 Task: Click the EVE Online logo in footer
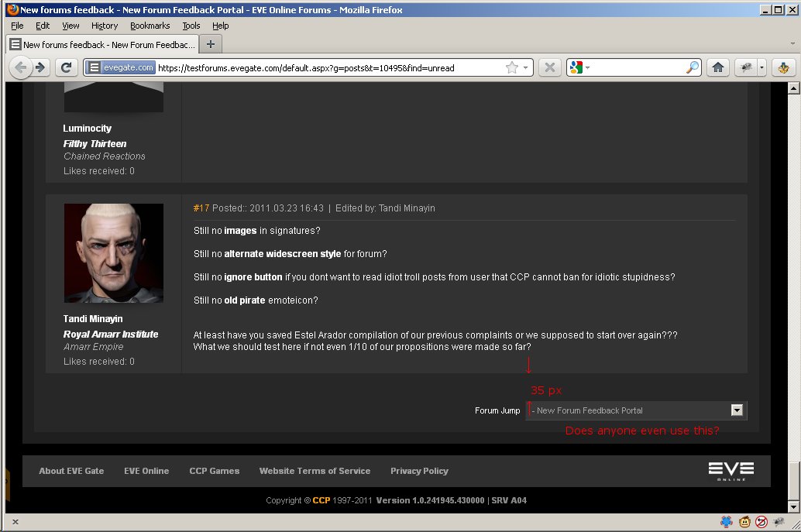click(731, 471)
